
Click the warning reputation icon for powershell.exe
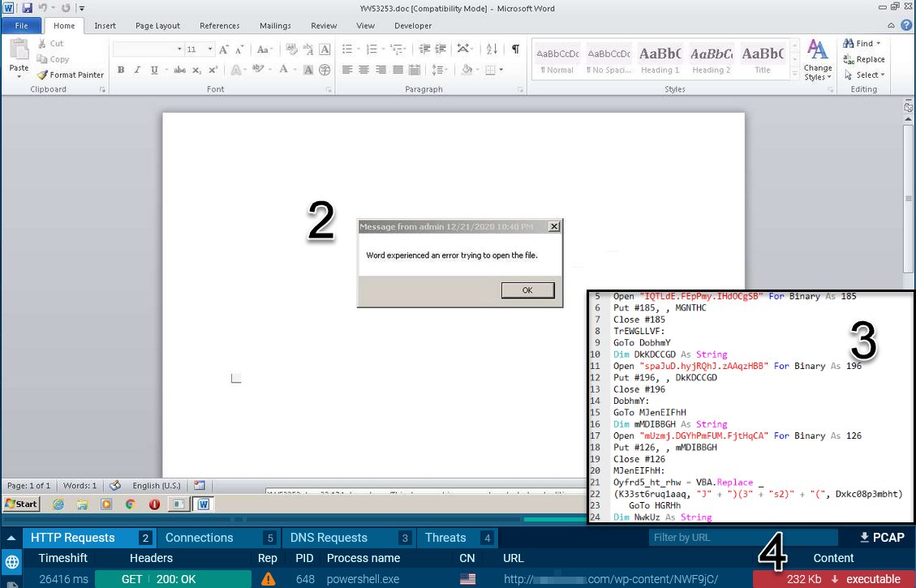click(x=268, y=579)
